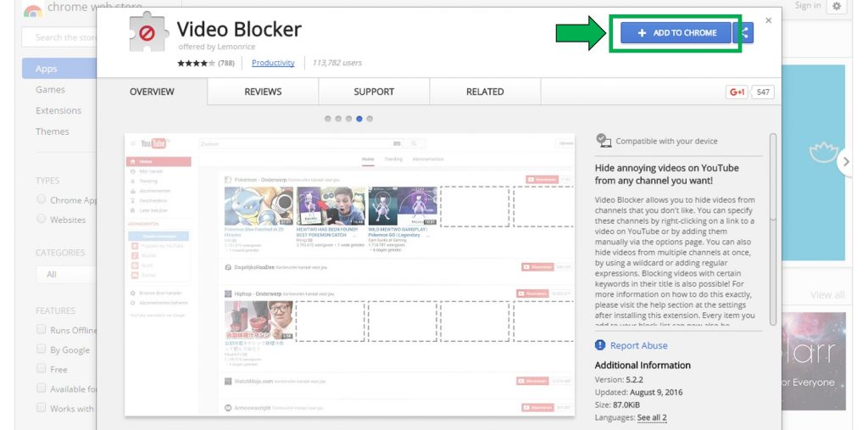Select the first screenshot carousel dot

(328, 119)
